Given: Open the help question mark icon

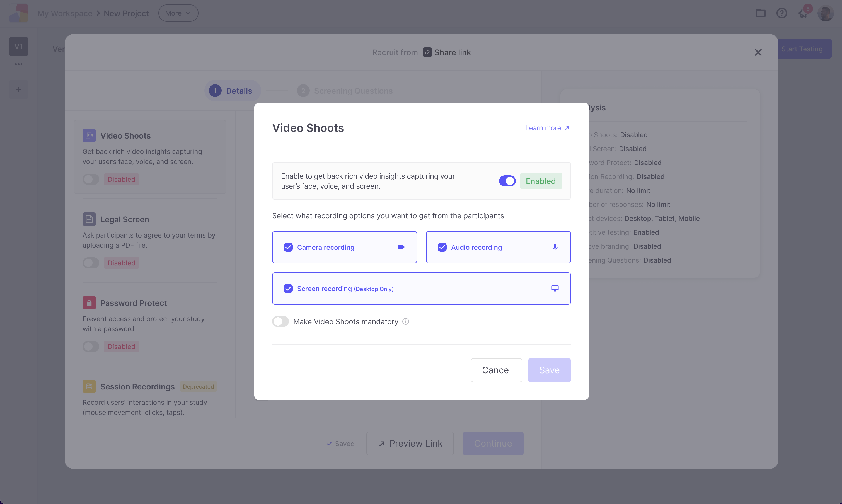Looking at the screenshot, I should click(x=781, y=13).
